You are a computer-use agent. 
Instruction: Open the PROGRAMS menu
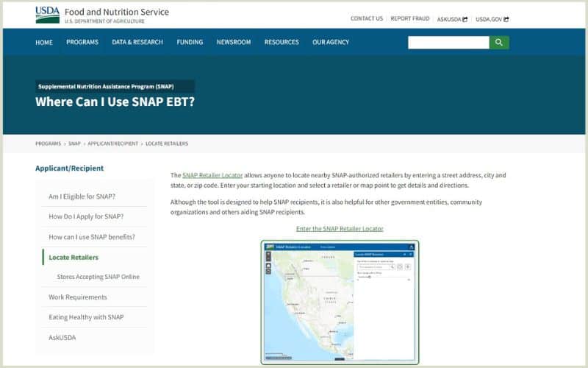click(82, 42)
